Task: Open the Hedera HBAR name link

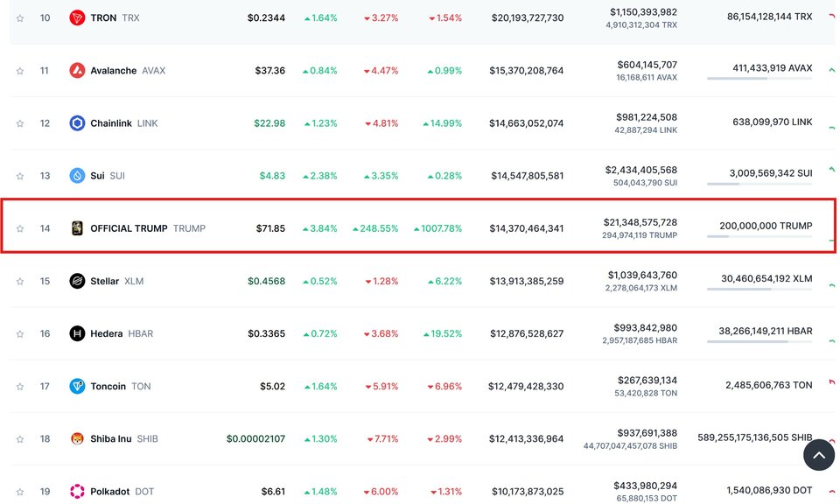Action: tap(122, 333)
